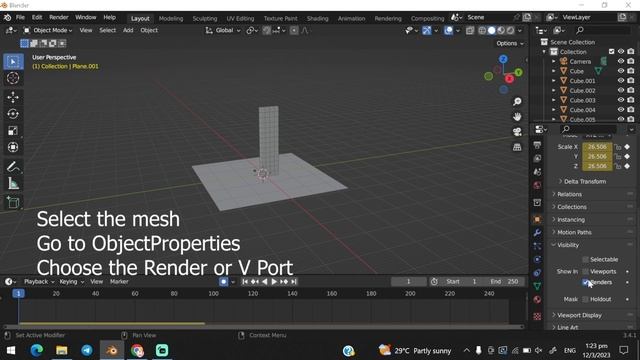Select the Select Box tool

[13, 62]
